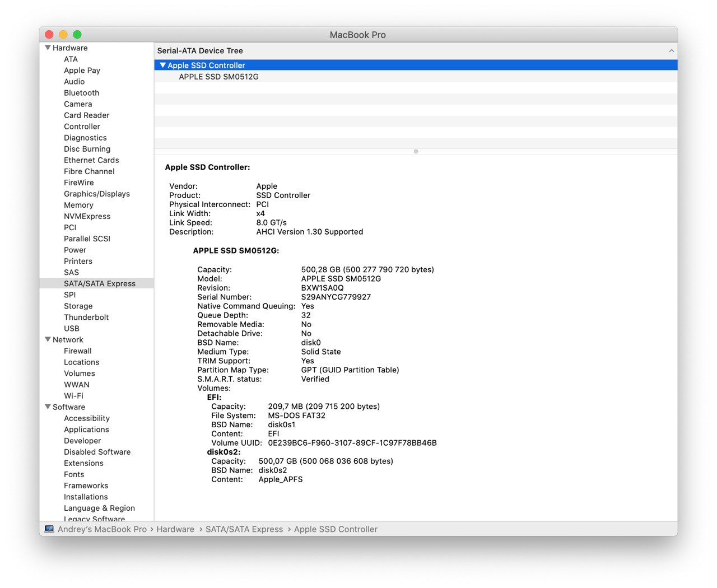This screenshot has width=717, height=588.
Task: Open Fonts software entry
Action: [74, 474]
